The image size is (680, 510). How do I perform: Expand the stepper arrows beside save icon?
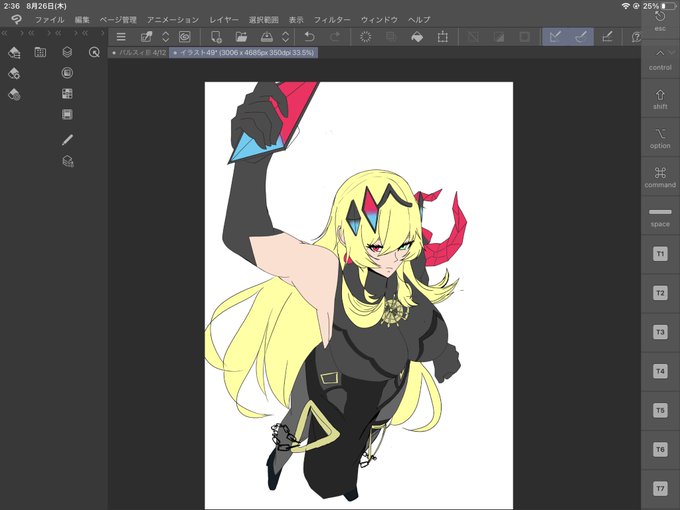tap(285, 37)
